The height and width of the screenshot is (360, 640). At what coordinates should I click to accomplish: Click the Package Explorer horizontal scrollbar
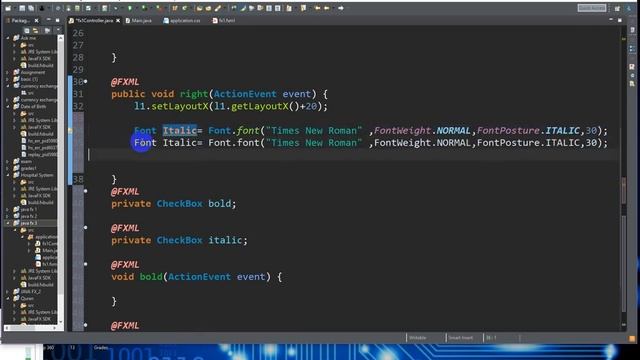[x=31, y=328]
